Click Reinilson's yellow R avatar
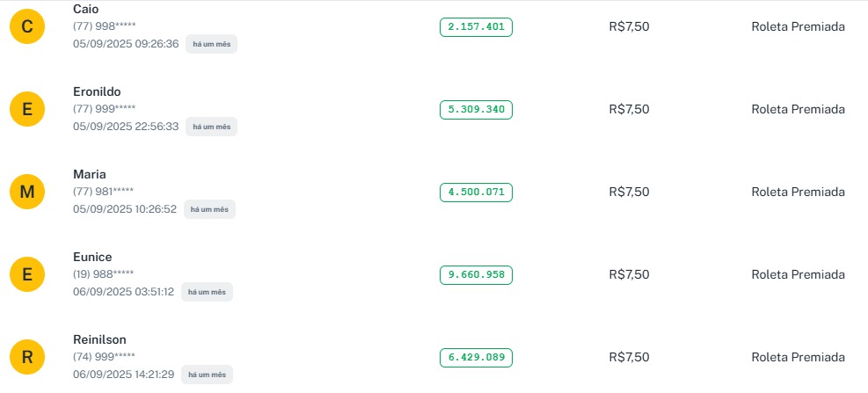 tap(27, 357)
